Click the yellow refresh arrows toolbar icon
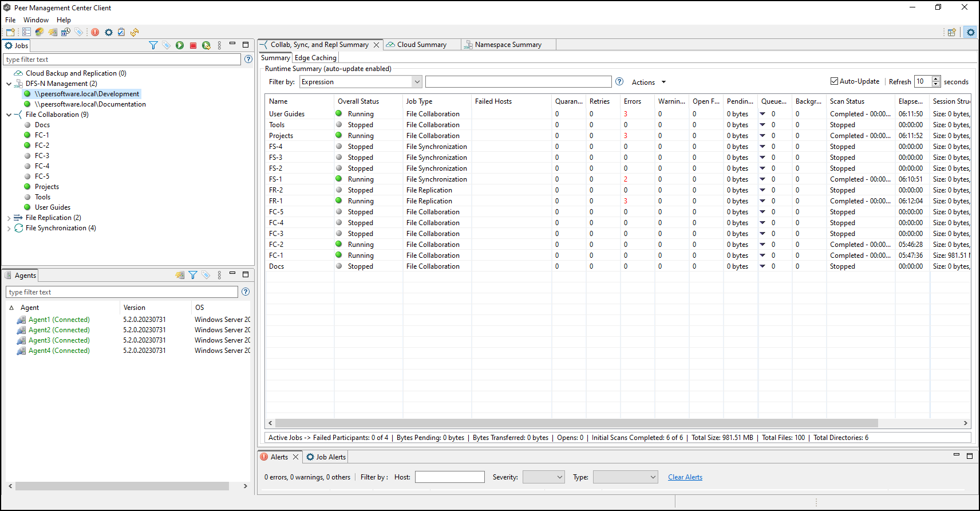The height and width of the screenshot is (511, 980). [x=135, y=32]
